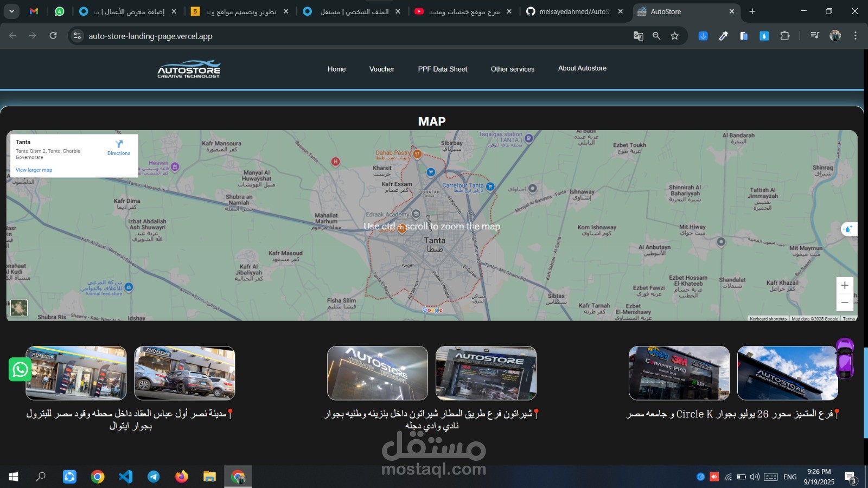
Task: Switch to the melsayedahmed GitHub tab
Action: [x=574, y=11]
